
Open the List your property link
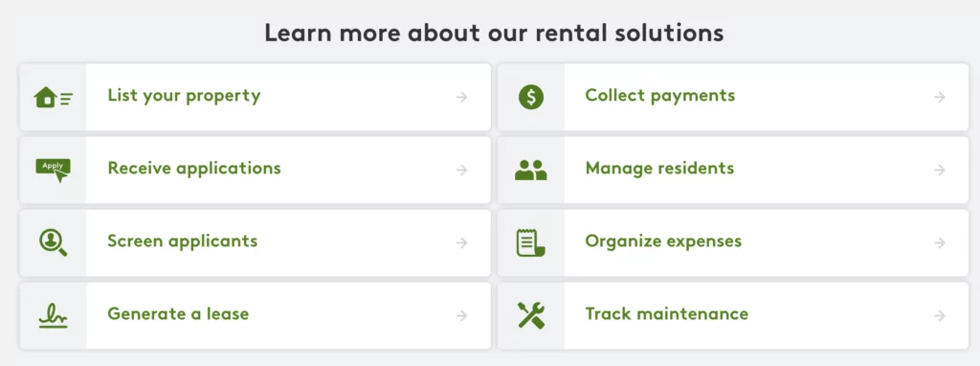point(184,96)
